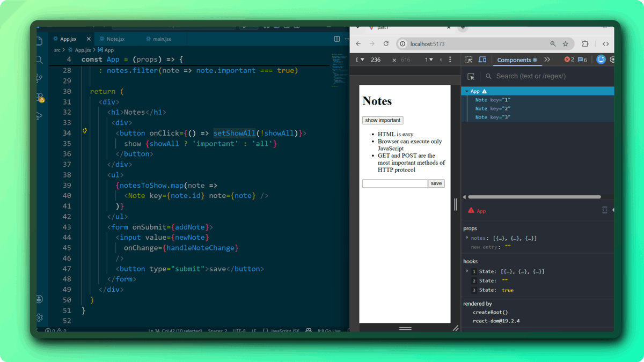Click createRoot() in rendered by list
644x362 pixels.
(x=490, y=312)
